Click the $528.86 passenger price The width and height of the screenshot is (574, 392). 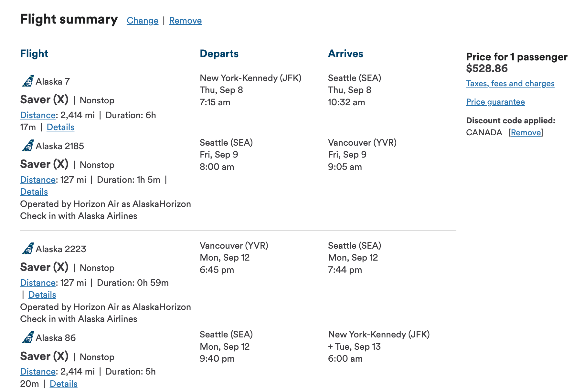(x=487, y=68)
